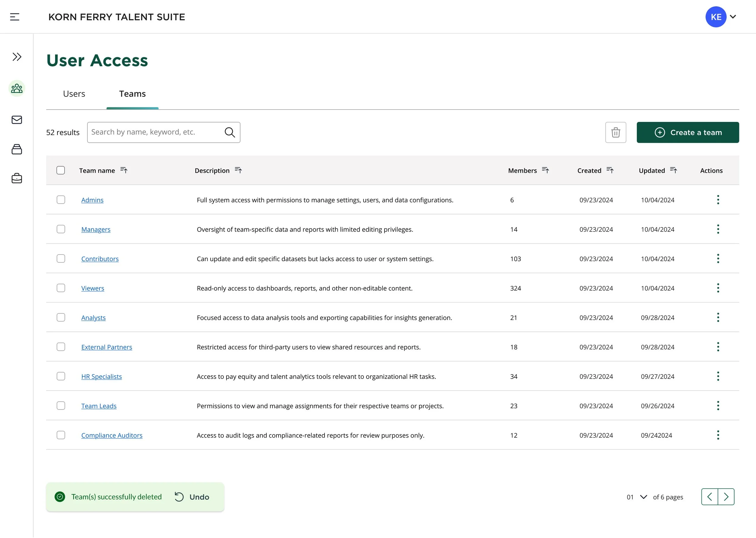Open the hamburger menu icon
Image resolution: width=756 pixels, height=538 pixels.
click(15, 17)
